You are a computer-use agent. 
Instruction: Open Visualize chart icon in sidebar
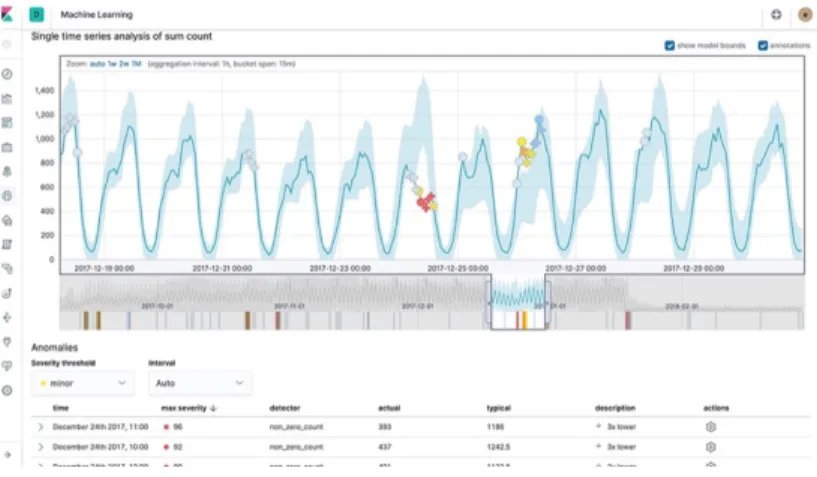coord(7,99)
